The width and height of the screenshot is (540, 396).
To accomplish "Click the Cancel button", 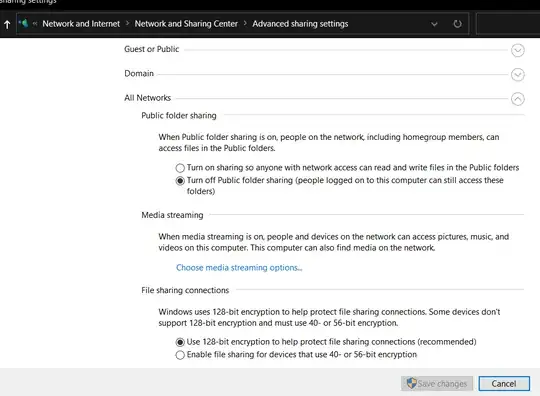I will pyautogui.click(x=504, y=384).
